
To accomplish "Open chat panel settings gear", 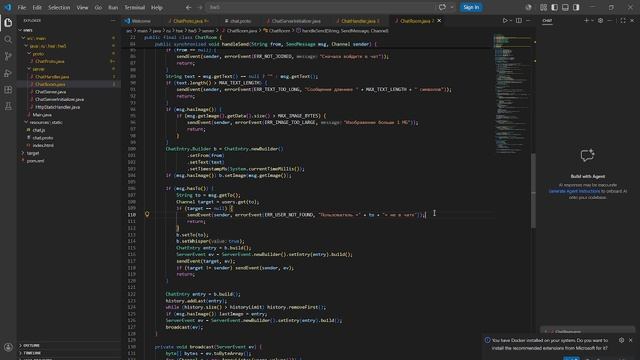I will pyautogui.click(x=600, y=20).
